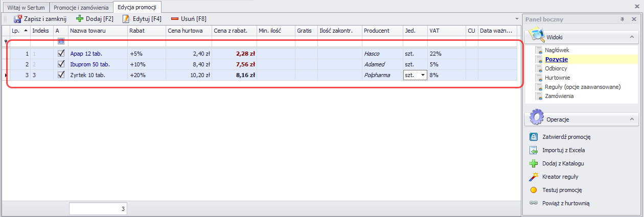
Task: Uncheck the Apap 12 tab. checkbox
Action: point(61,53)
